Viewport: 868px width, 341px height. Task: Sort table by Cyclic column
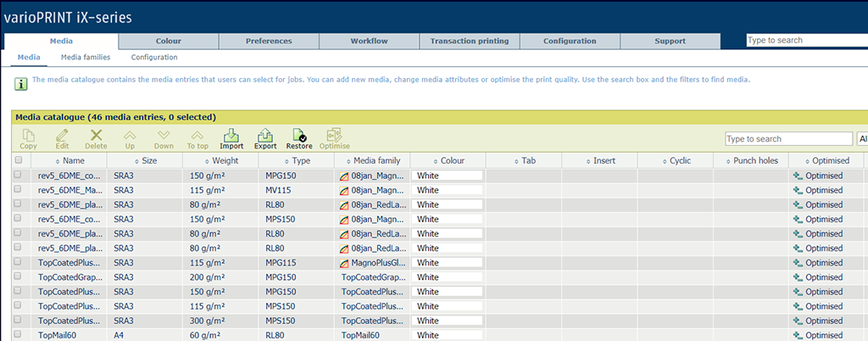676,160
